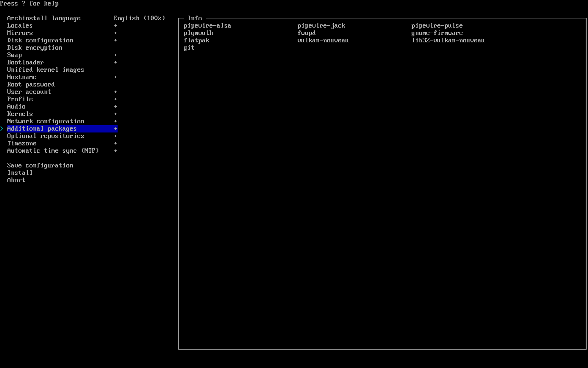The height and width of the screenshot is (368, 588).
Task: Click the git package name
Action: (189, 48)
